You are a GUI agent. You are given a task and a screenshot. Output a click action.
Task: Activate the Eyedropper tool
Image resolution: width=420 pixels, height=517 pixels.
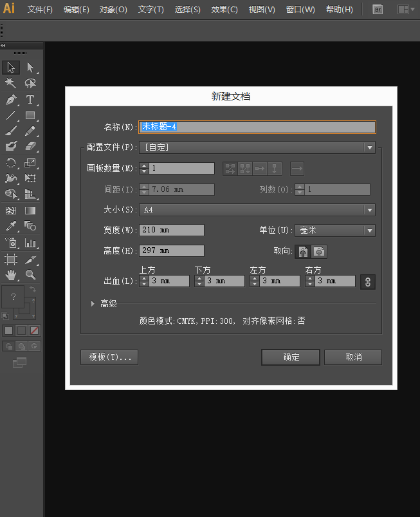11,226
